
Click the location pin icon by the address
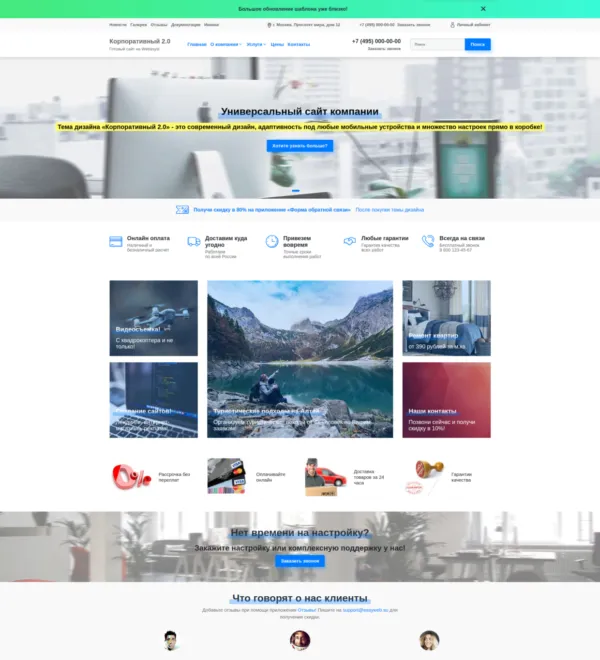coord(269,25)
